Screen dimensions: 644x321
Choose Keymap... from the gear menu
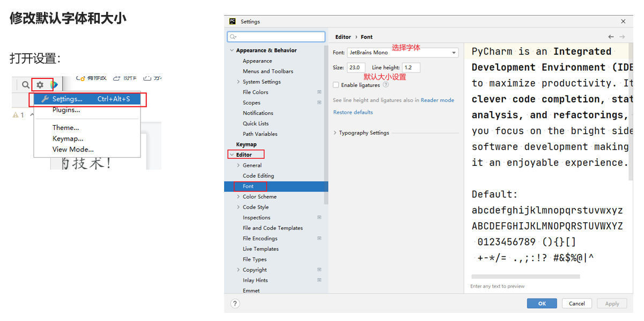coord(68,138)
